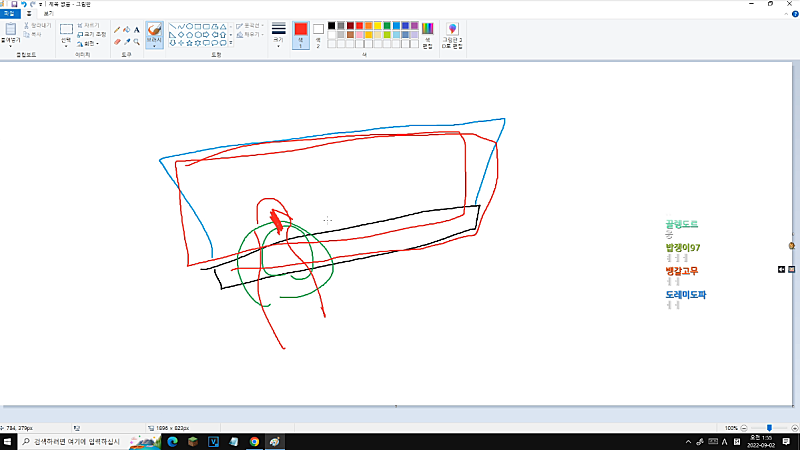Click the zoom in plus button

[x=794, y=428]
